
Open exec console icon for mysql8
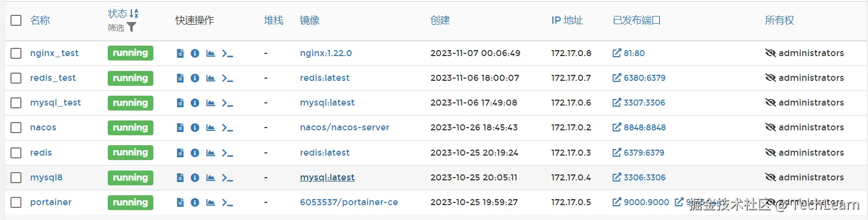click(227, 178)
